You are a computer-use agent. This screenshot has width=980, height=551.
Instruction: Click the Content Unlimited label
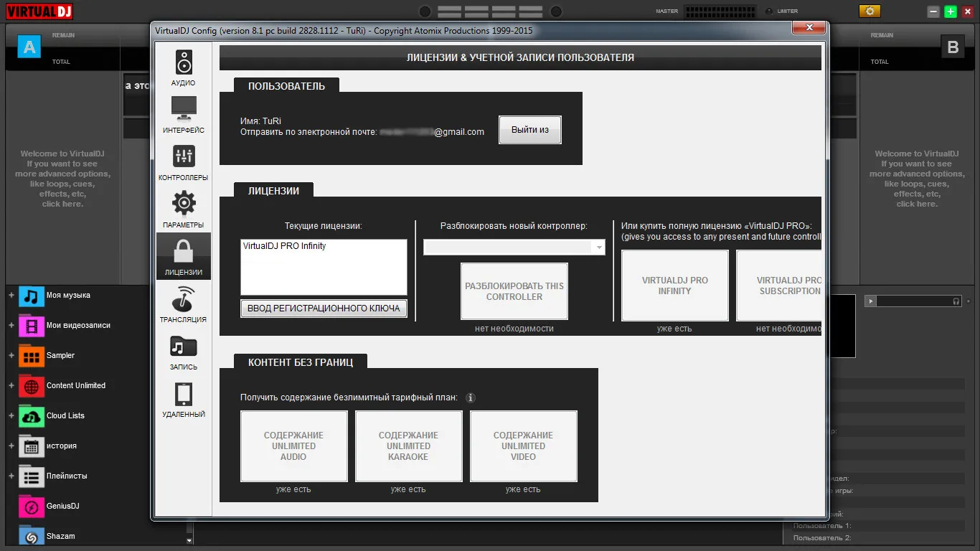pyautogui.click(x=76, y=386)
